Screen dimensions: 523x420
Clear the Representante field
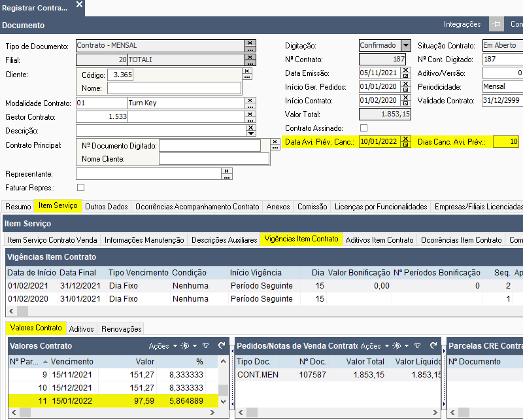click(227, 171)
